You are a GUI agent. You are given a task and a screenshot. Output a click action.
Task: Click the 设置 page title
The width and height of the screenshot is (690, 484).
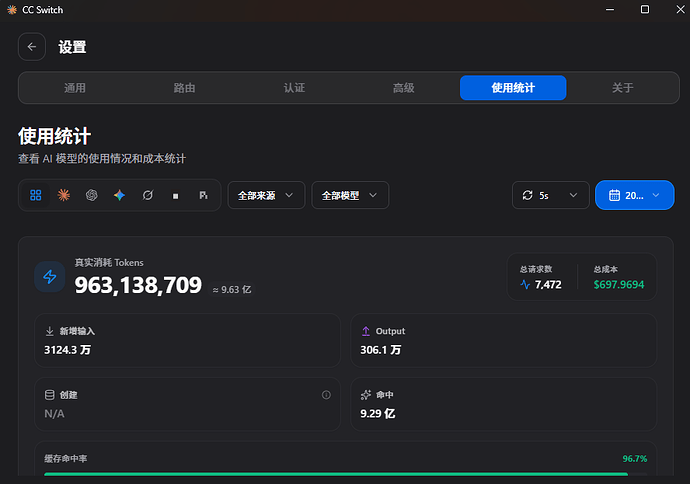click(x=72, y=47)
